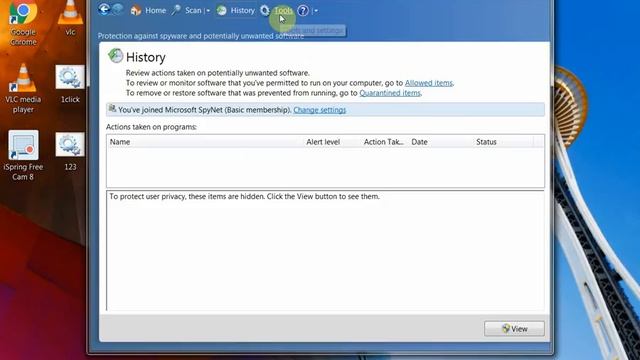
Task: Open the Allowed items link
Action: tap(429, 83)
